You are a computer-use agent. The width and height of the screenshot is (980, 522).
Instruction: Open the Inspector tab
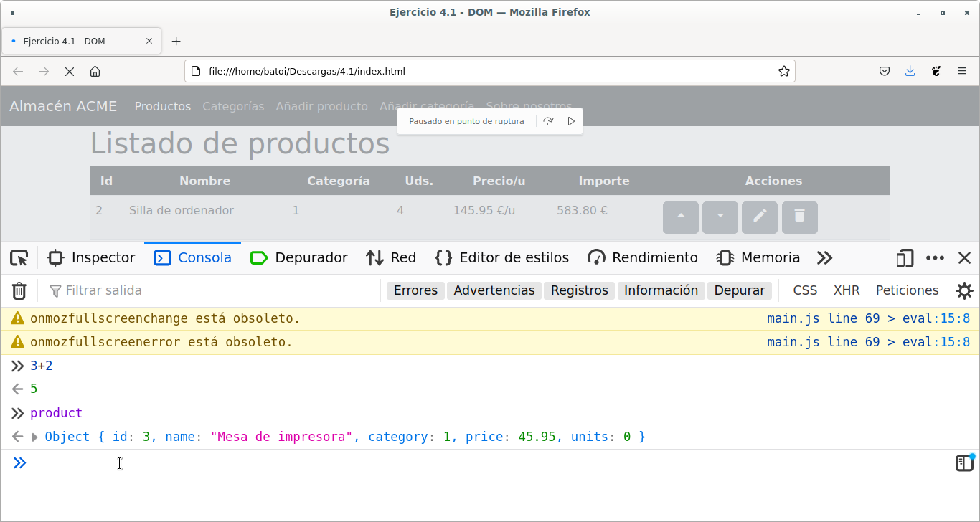91,258
